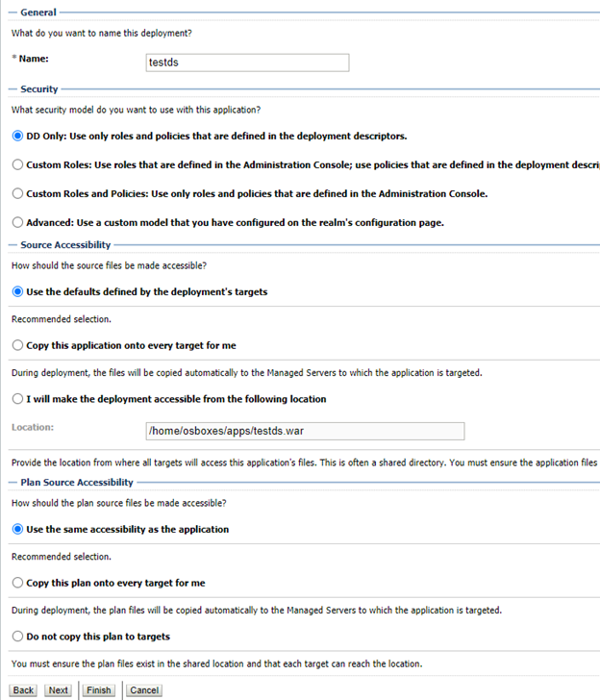Click the General section heading

pos(38,12)
